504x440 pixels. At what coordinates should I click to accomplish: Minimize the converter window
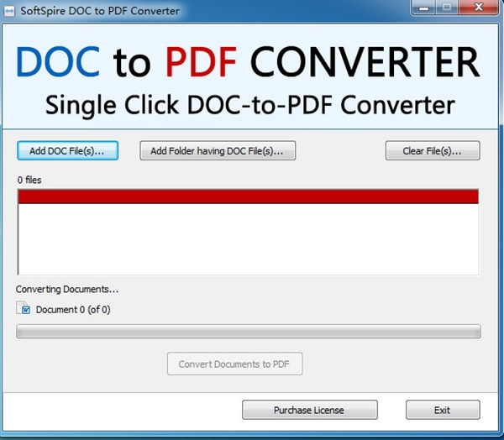[x=423, y=8]
